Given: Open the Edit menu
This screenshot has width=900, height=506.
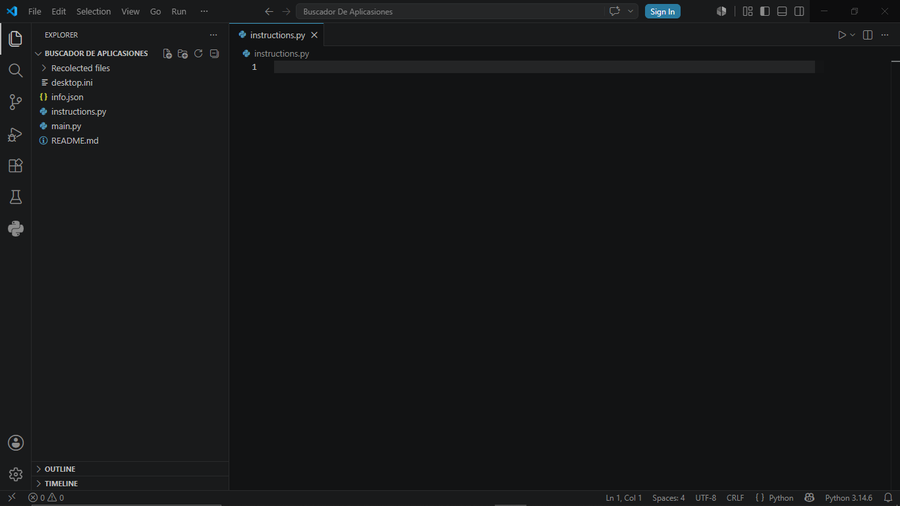Looking at the screenshot, I should [59, 11].
